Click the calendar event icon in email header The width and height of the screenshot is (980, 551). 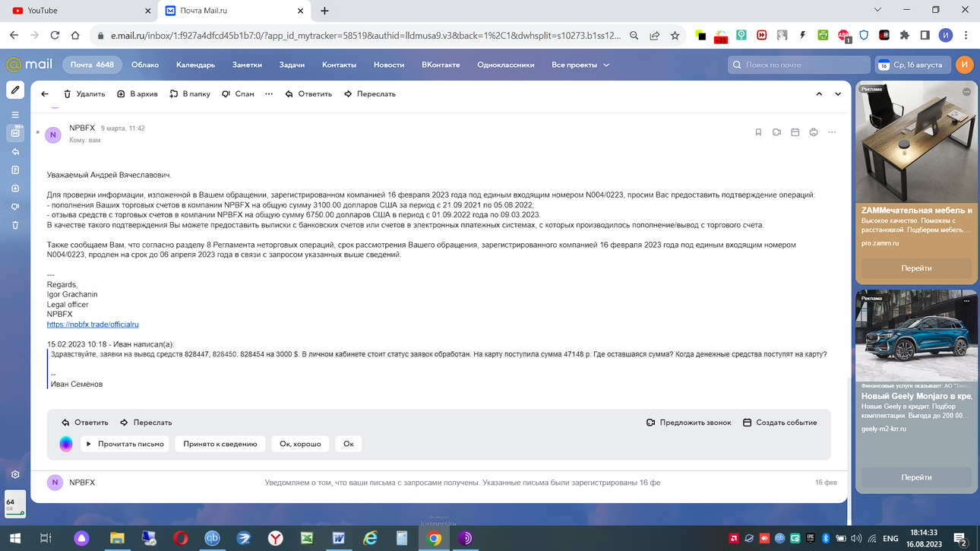pos(795,132)
